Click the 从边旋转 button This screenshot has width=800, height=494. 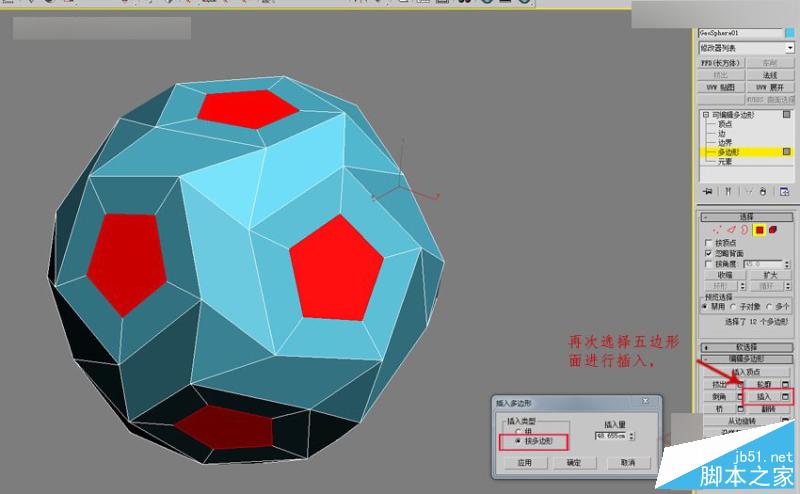point(742,422)
